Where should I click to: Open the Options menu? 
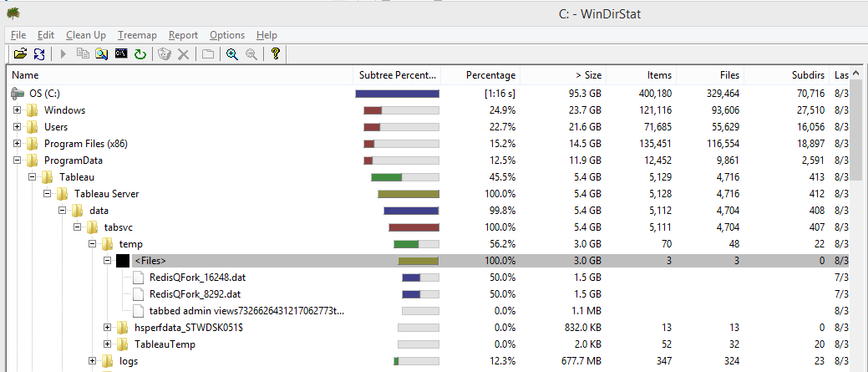click(x=227, y=35)
